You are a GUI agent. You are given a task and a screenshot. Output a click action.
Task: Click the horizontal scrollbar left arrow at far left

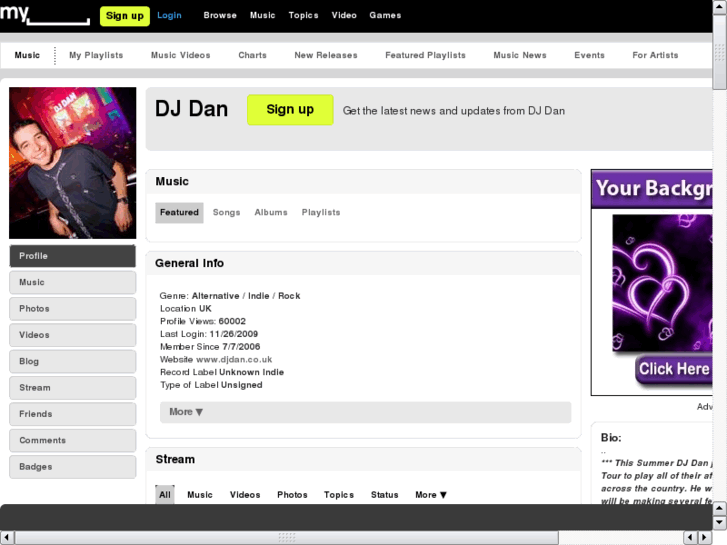(x=7, y=538)
